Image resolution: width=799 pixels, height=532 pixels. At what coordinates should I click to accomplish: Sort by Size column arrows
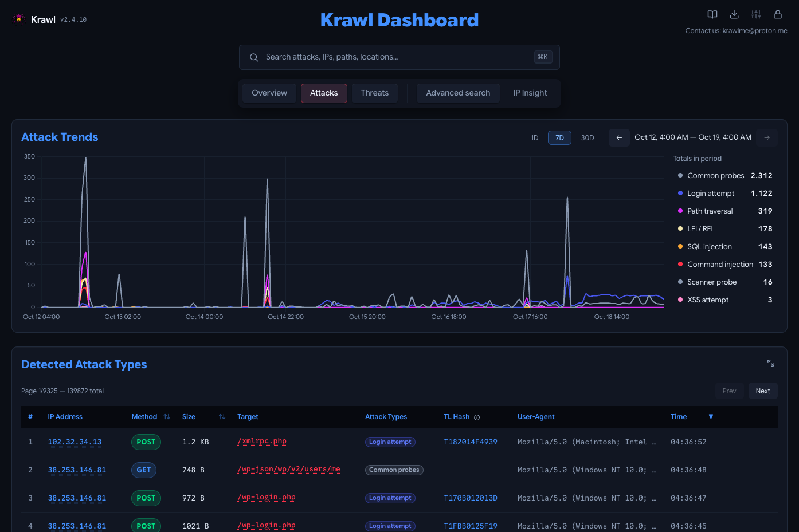click(x=222, y=417)
